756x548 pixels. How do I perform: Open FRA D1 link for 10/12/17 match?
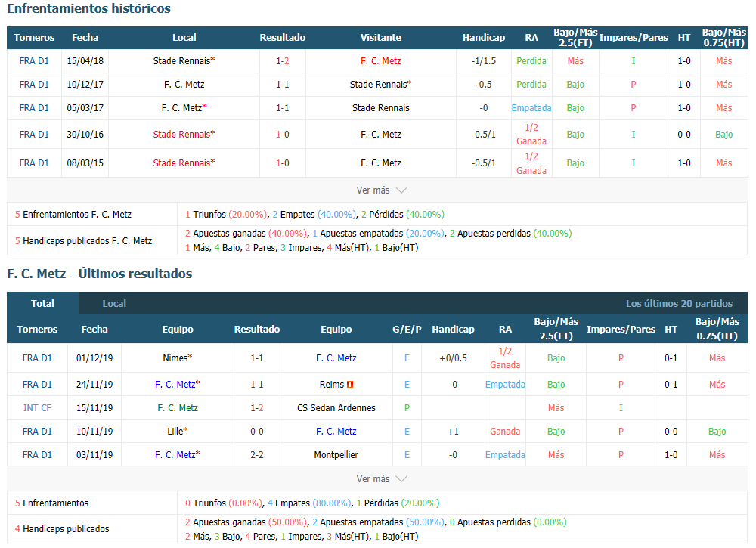(34, 85)
